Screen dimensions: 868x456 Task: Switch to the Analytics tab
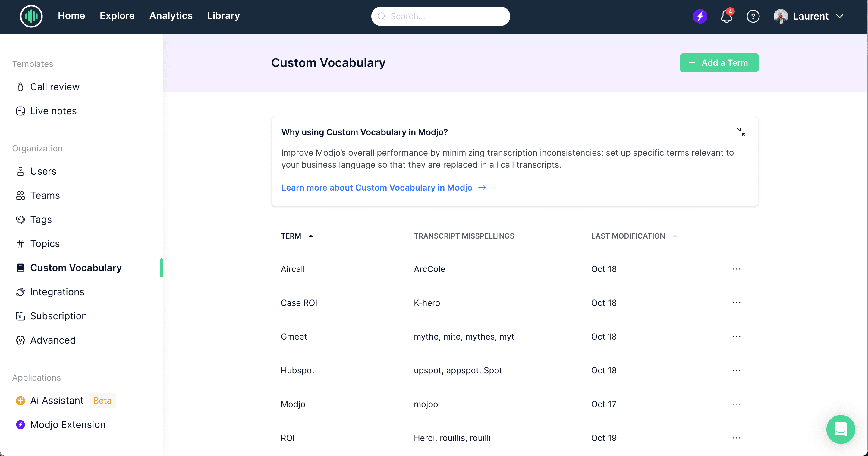pyautogui.click(x=171, y=16)
